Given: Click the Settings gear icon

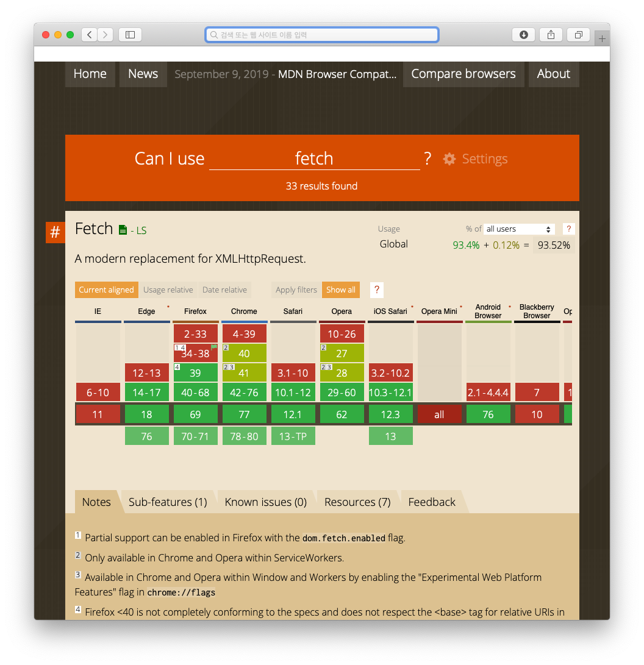Looking at the screenshot, I should pyautogui.click(x=449, y=159).
